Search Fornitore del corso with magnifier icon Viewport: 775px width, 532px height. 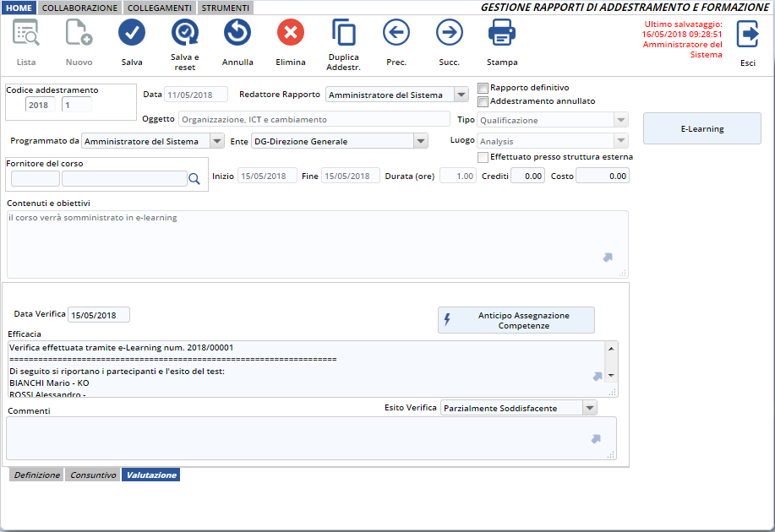pos(194,178)
